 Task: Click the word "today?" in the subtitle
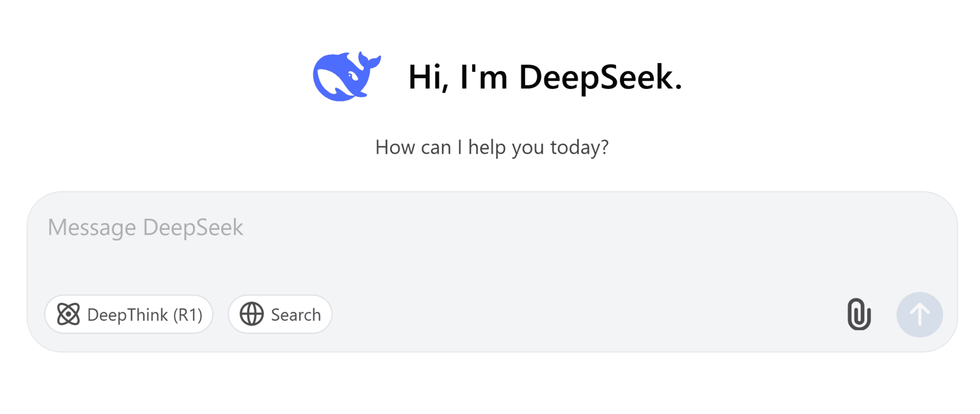[x=579, y=147]
